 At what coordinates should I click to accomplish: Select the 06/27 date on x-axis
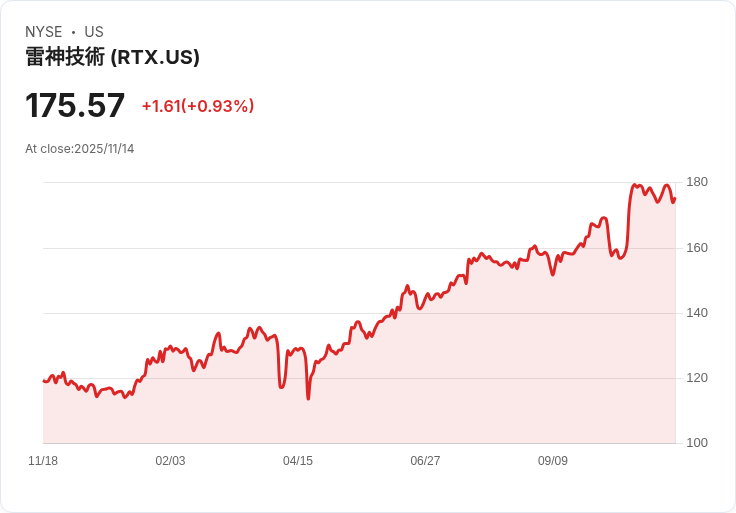[425, 461]
